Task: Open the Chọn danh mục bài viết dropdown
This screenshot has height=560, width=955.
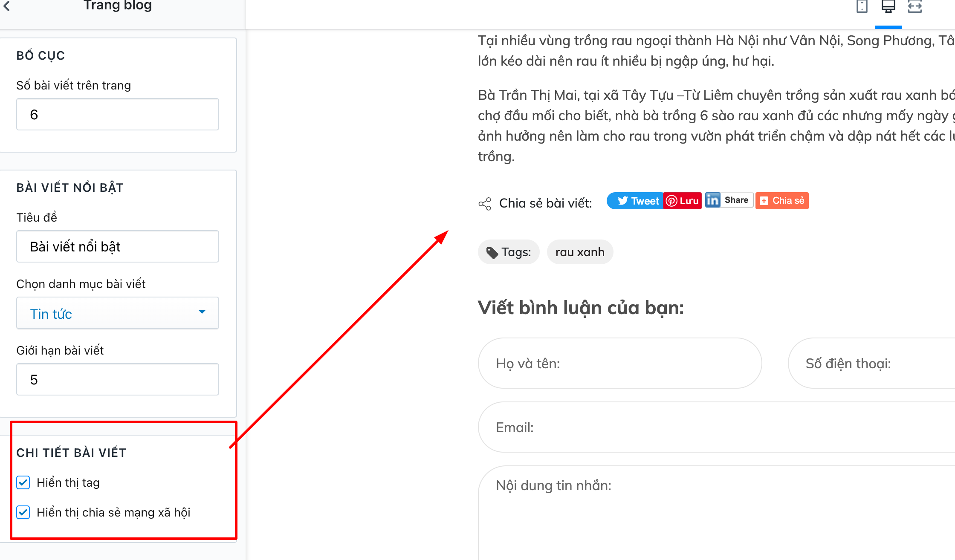Action: click(118, 313)
